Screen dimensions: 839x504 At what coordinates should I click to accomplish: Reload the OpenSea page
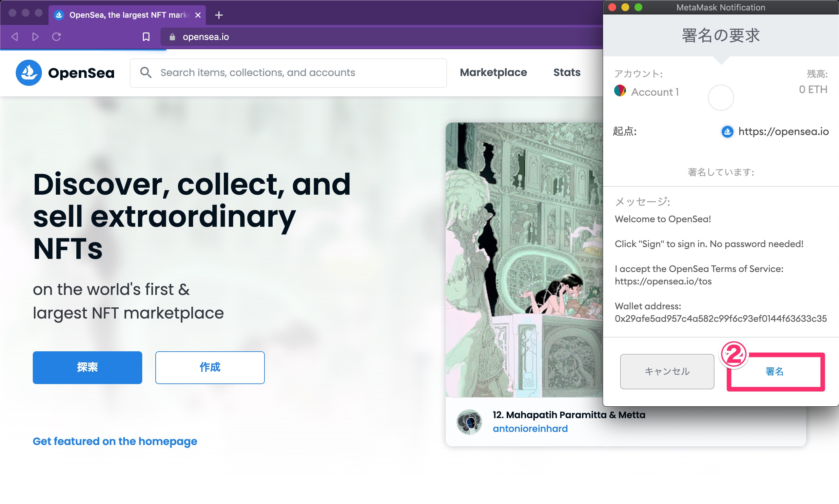(56, 37)
